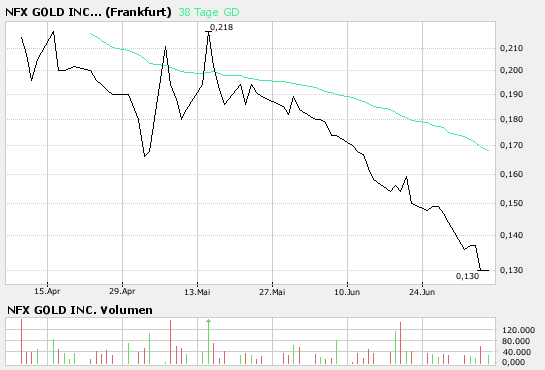Click the 0,218 peak price label
Screen dimensions: 545x370
[x=221, y=27]
